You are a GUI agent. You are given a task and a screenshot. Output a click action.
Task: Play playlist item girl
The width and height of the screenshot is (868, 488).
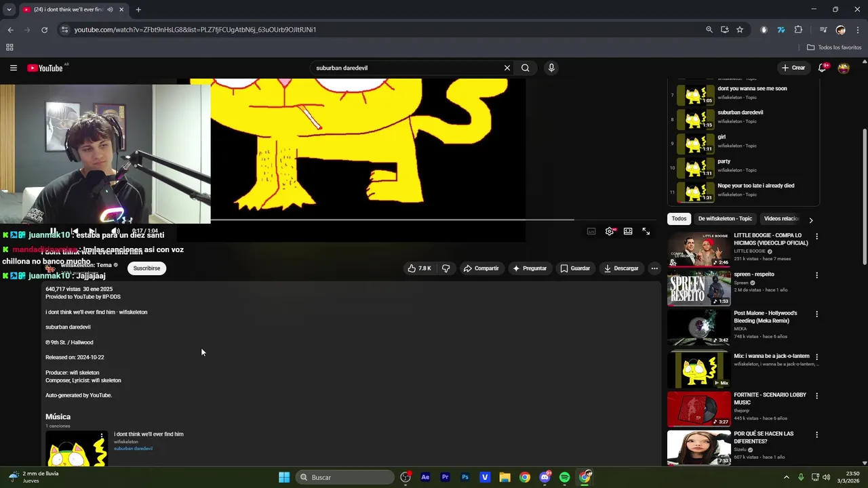(743, 144)
